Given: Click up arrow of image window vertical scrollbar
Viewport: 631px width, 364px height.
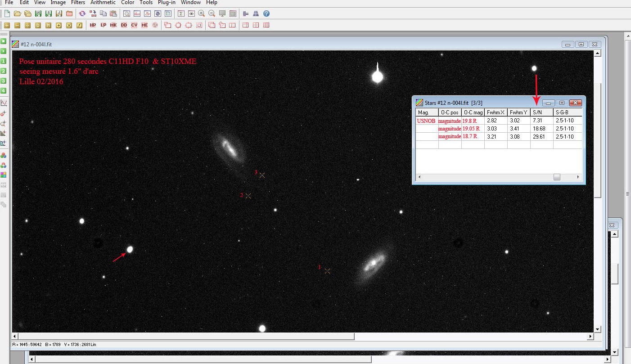Looking at the screenshot, I should 598,54.
